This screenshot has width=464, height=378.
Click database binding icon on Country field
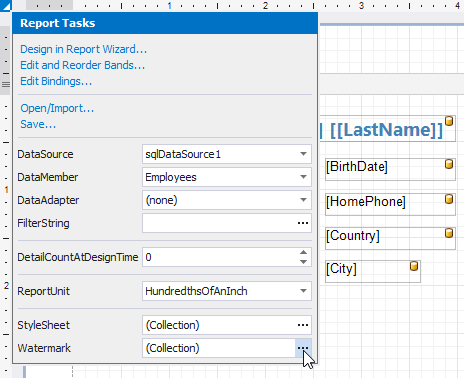click(449, 233)
